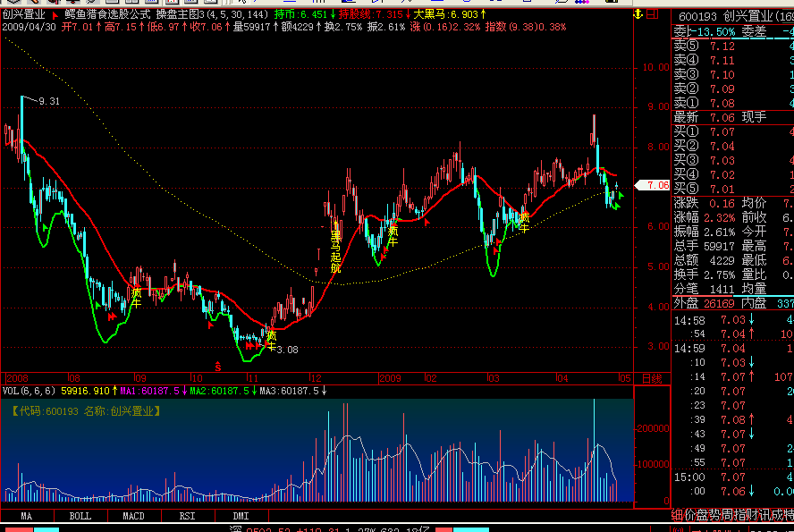Screen dimensions: 794x532
Task: Click the 黑马起航 signal label on chart
Action: pyautogui.click(x=335, y=252)
